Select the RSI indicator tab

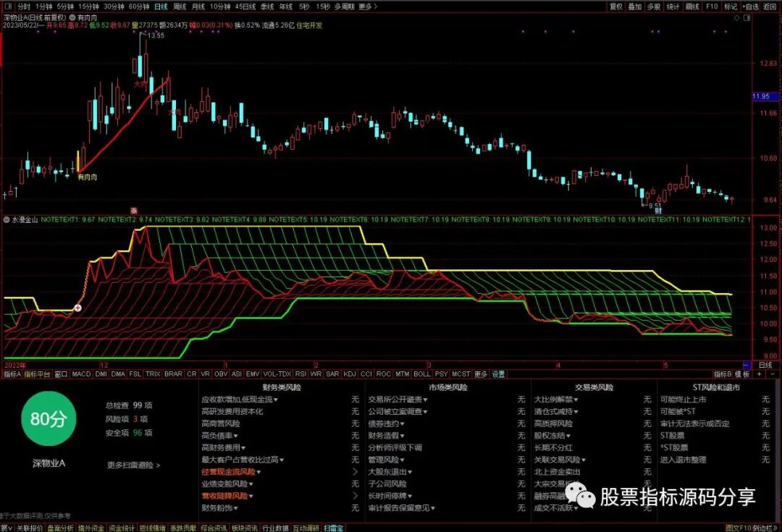tap(300, 374)
